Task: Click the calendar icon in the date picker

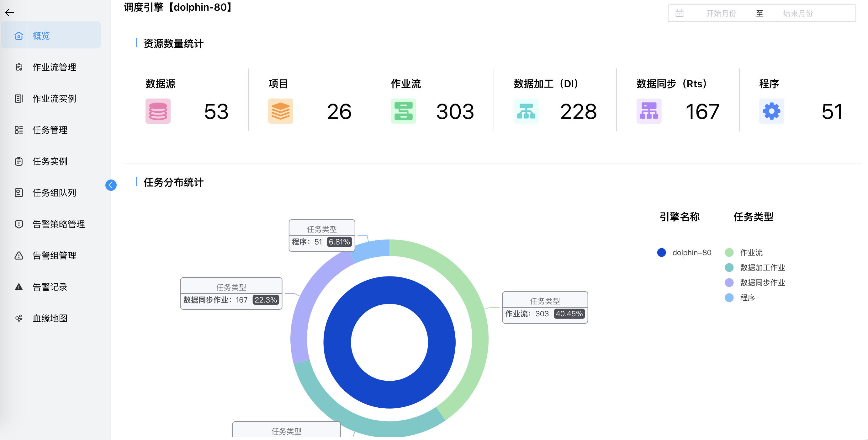Action: tap(679, 13)
